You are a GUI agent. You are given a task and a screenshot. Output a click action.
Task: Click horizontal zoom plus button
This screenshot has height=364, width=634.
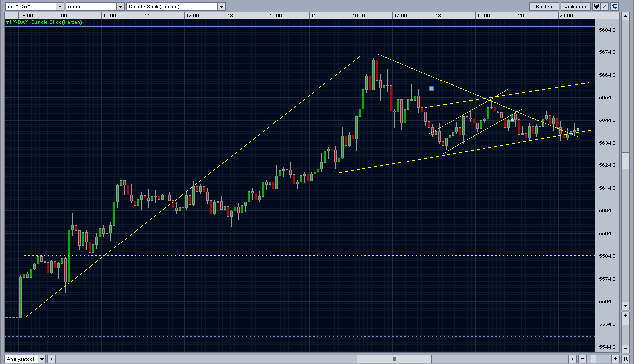(615, 359)
